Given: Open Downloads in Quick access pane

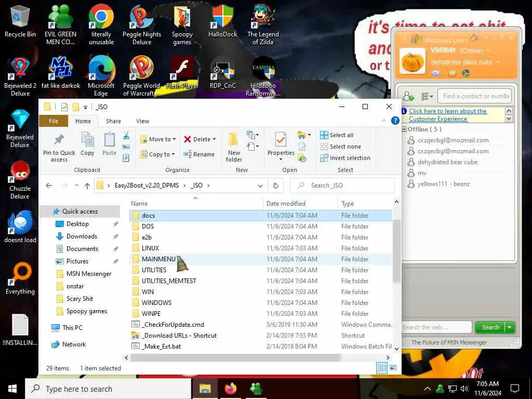Looking at the screenshot, I should [82, 236].
